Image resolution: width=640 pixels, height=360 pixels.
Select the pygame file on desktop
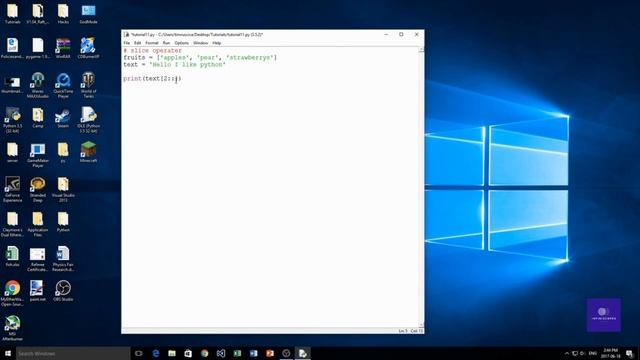click(x=38, y=48)
